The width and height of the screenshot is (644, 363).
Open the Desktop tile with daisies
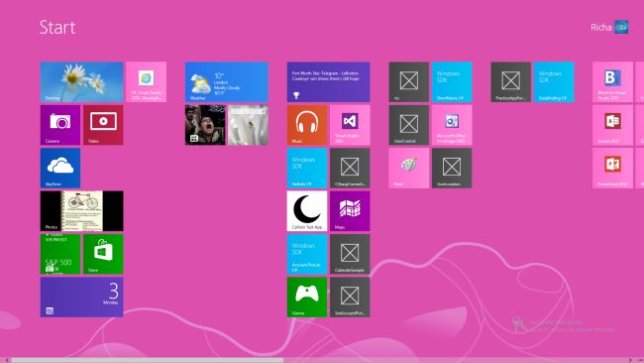pos(81,81)
